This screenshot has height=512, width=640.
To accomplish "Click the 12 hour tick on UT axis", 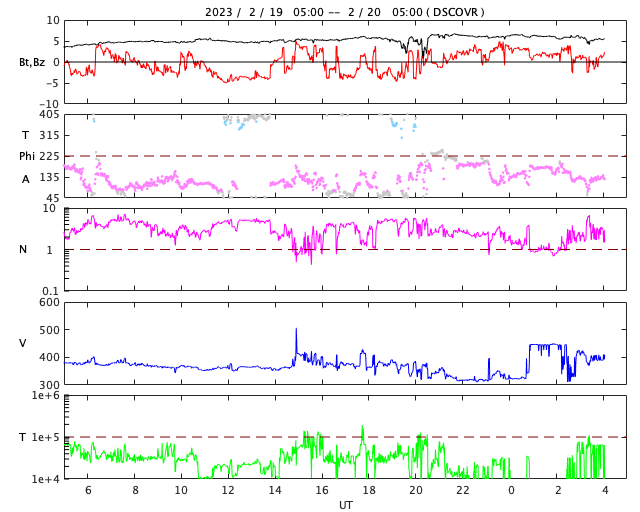I will point(228,490).
